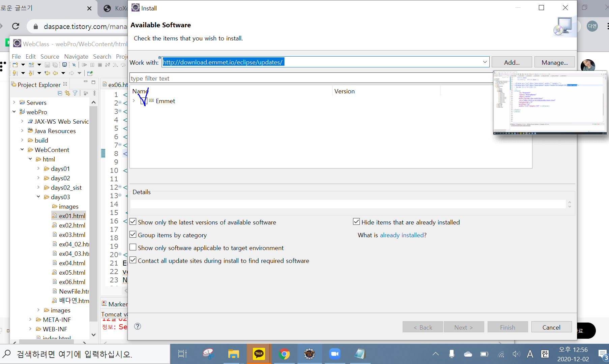Screen dimensions: 609x364
Task: Select ex06.html in Project Explorer
Action: point(69,282)
